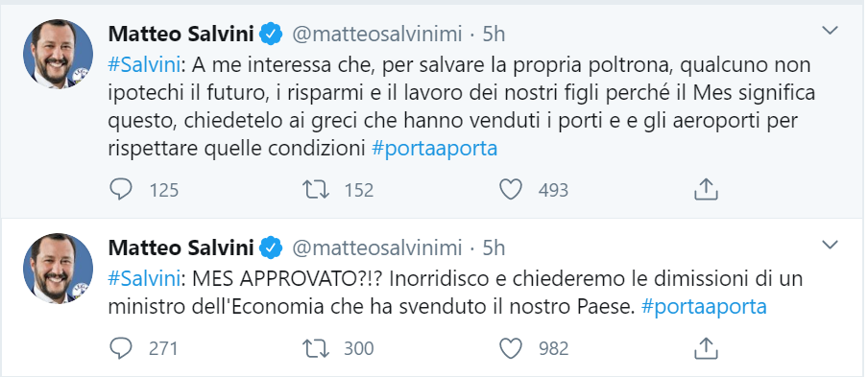Like the tweet with 982 likes
868x377 pixels.
point(511,348)
